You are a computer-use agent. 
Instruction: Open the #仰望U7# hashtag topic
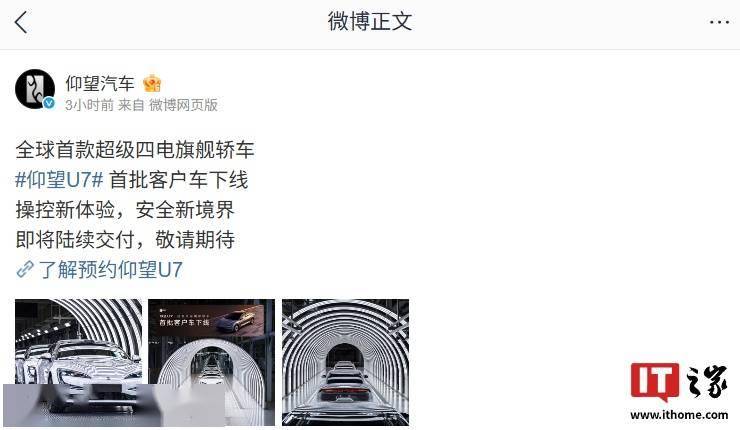[59, 180]
